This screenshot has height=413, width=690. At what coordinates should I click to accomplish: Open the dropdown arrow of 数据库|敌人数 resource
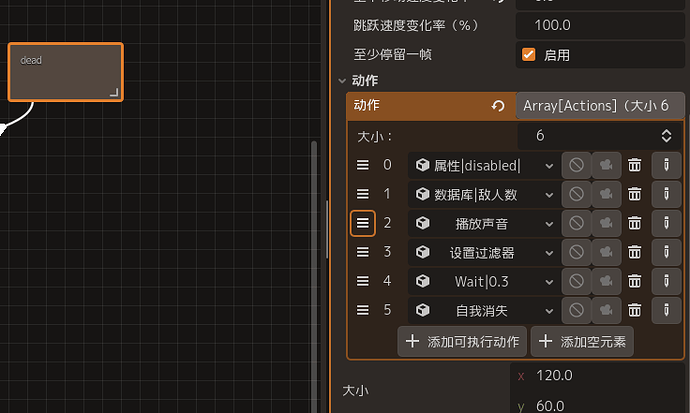[549, 195]
